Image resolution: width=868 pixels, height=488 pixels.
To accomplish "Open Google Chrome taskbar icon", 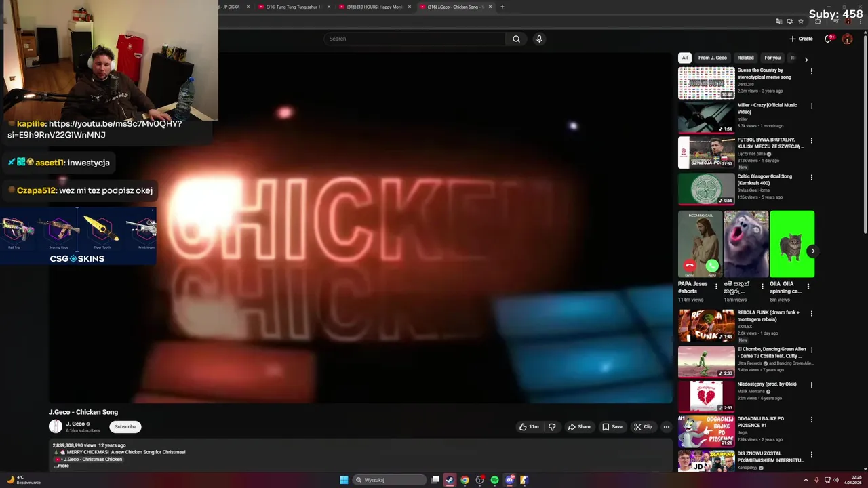I will tap(465, 480).
